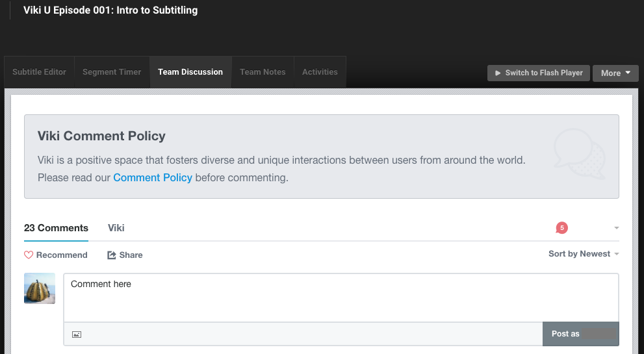Viewport: 644px width, 354px height.
Task: Change Sort by Newest ordering
Action: point(584,254)
